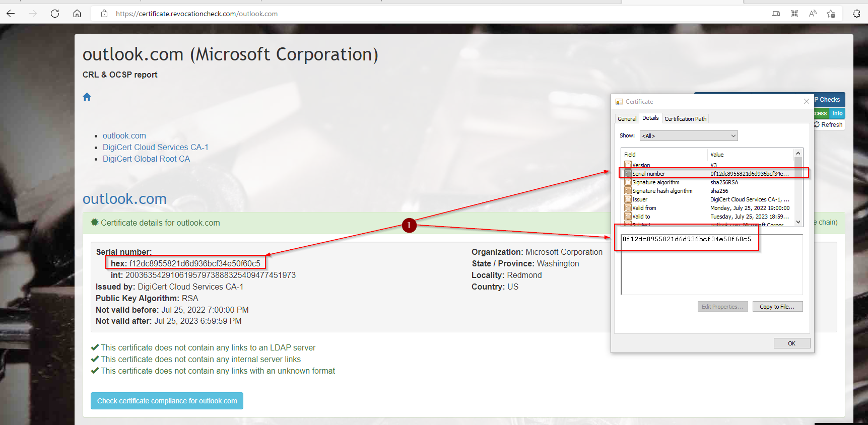
Task: Click the outlook.com section heading link
Action: tap(124, 199)
